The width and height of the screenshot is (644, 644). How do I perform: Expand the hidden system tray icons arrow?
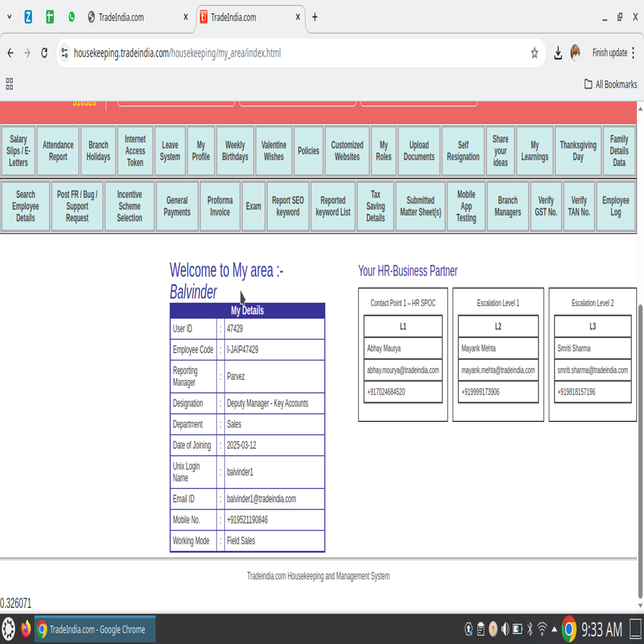coord(554,629)
